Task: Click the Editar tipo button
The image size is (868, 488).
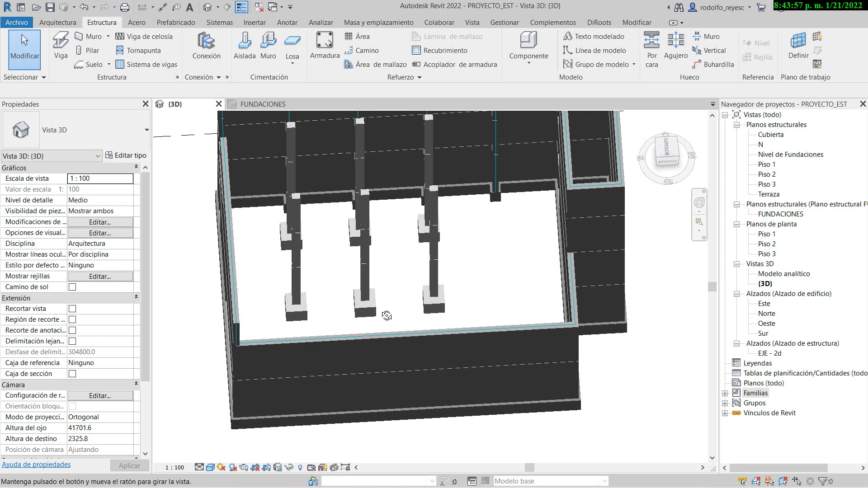Action: point(126,155)
